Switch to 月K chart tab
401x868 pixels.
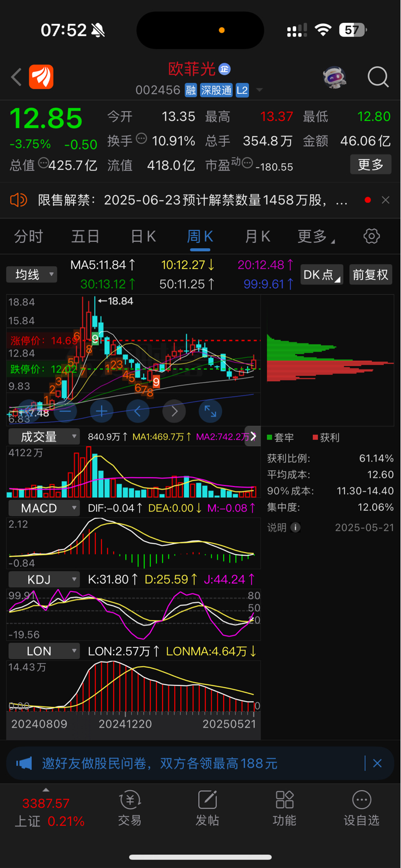coord(258,237)
